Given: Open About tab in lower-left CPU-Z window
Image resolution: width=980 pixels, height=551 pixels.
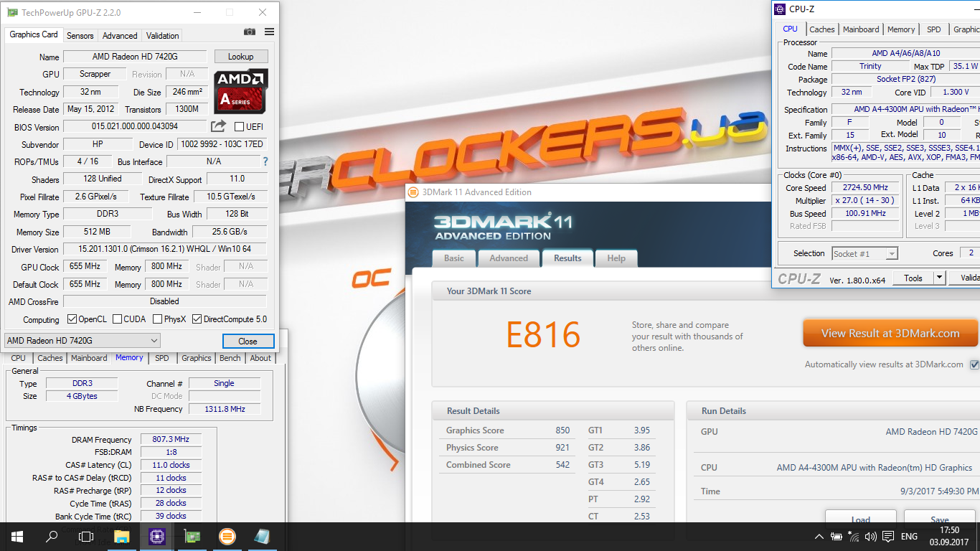Looking at the screenshot, I should pos(260,358).
